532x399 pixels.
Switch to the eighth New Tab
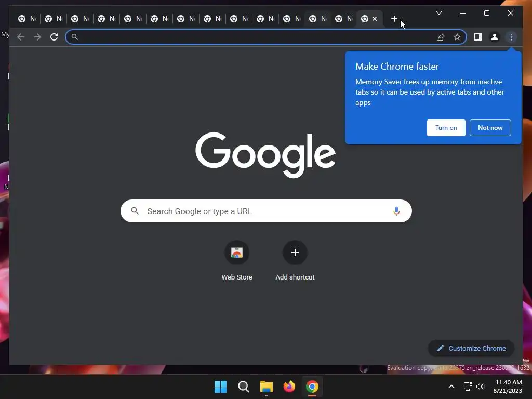pos(212,19)
